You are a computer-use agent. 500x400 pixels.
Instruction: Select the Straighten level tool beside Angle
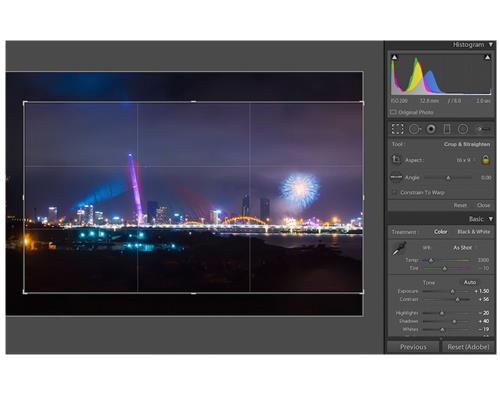[396, 177]
